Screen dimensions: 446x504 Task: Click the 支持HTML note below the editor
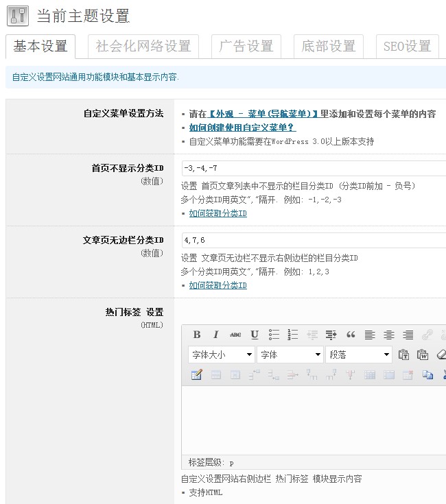pos(205,492)
